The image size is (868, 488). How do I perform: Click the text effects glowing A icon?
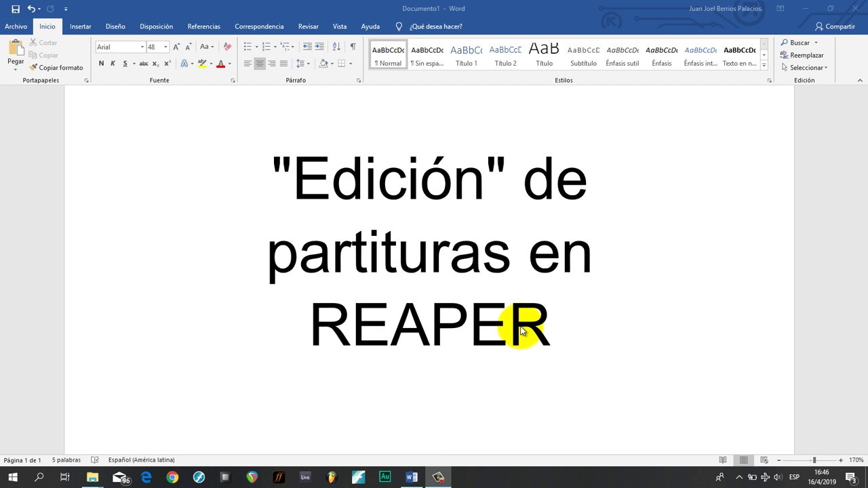[184, 64]
